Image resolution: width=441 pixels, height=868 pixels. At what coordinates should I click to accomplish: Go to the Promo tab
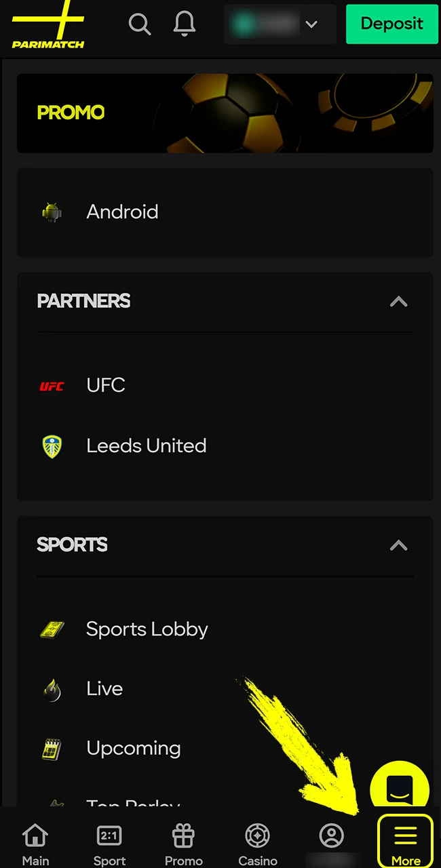pos(183,841)
